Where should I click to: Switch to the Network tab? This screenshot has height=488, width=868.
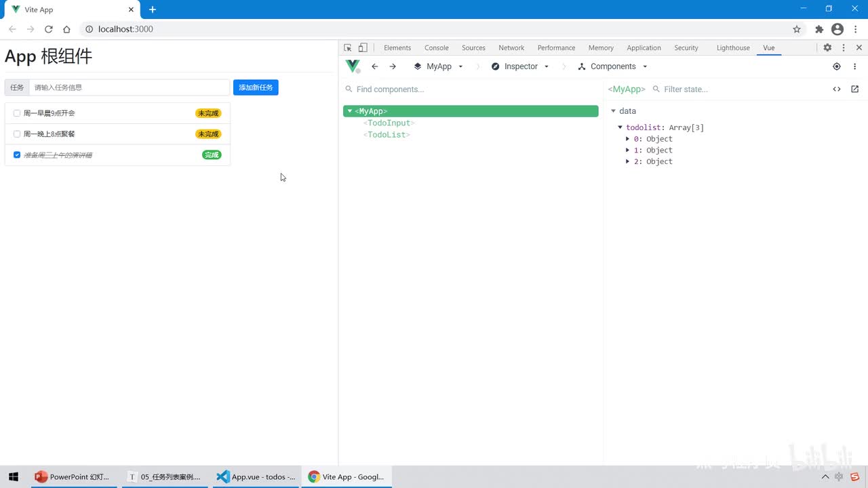[511, 48]
